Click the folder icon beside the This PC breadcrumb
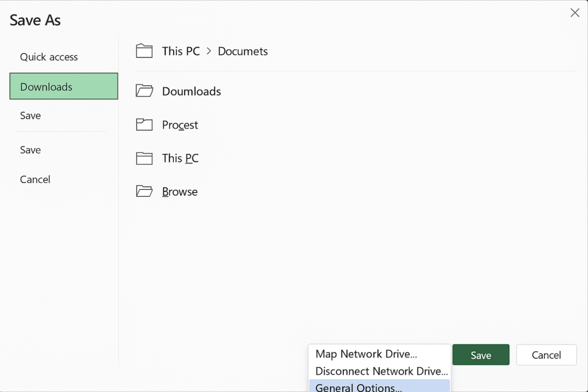Screen dimensions: 588x392 pyautogui.click(x=144, y=51)
